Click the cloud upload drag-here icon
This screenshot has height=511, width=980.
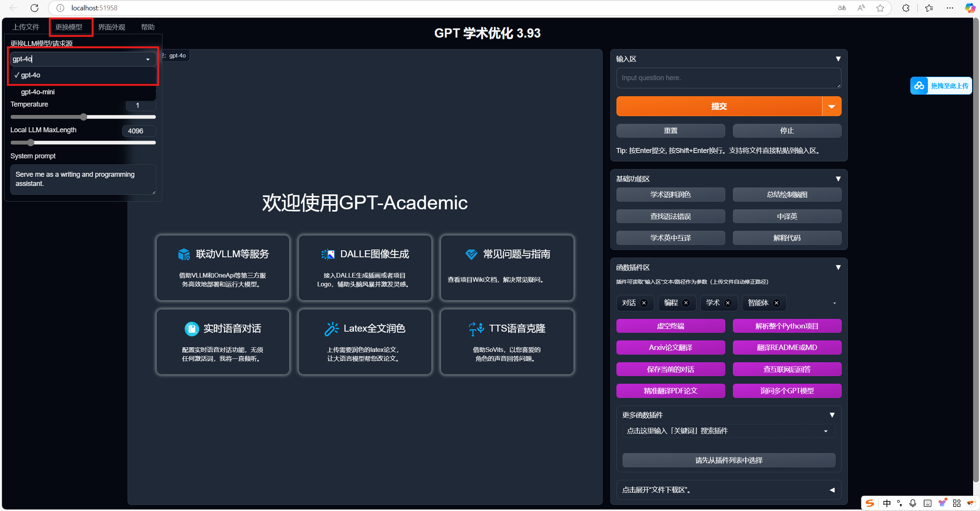tap(919, 85)
